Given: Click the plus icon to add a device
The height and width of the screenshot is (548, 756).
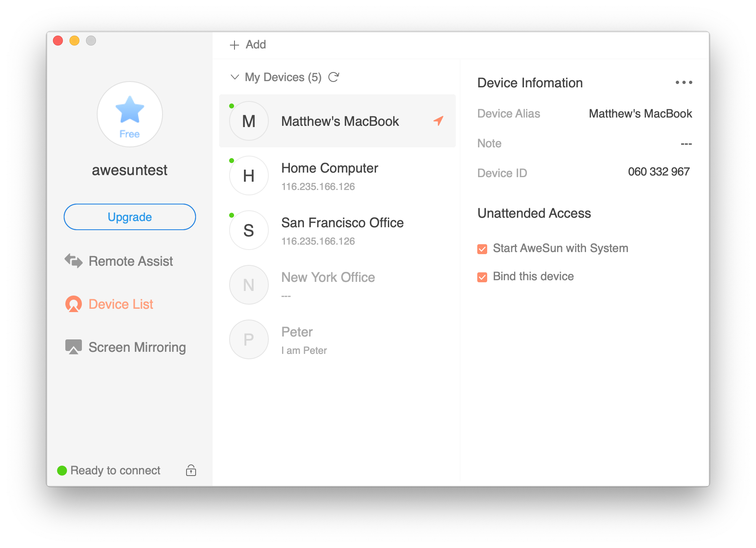Looking at the screenshot, I should [234, 44].
